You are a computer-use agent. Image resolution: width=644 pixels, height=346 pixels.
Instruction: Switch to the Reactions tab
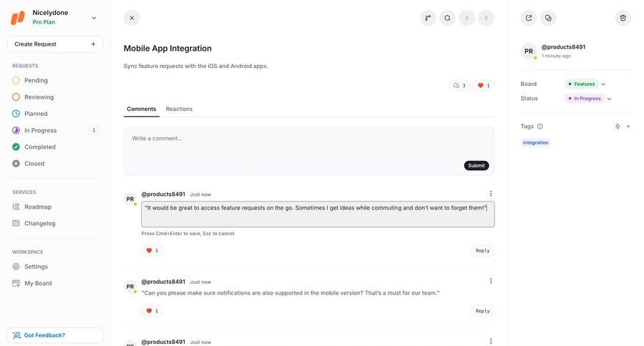[179, 109]
